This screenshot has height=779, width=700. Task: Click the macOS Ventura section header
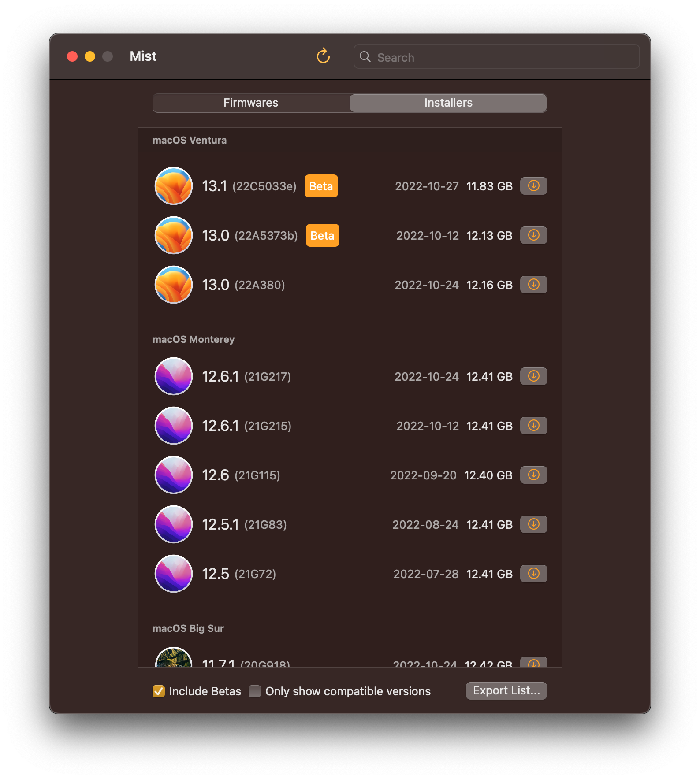pyautogui.click(x=190, y=140)
